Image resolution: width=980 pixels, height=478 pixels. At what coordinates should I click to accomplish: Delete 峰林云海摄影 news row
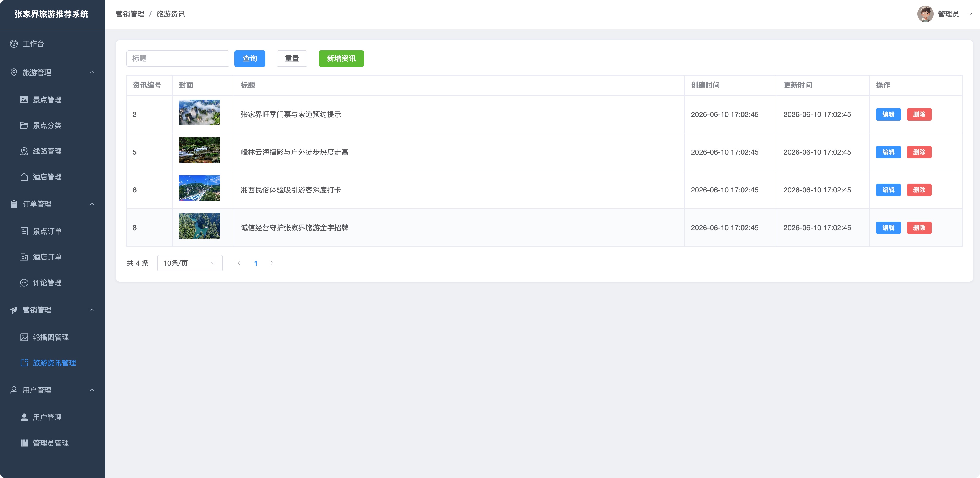919,152
